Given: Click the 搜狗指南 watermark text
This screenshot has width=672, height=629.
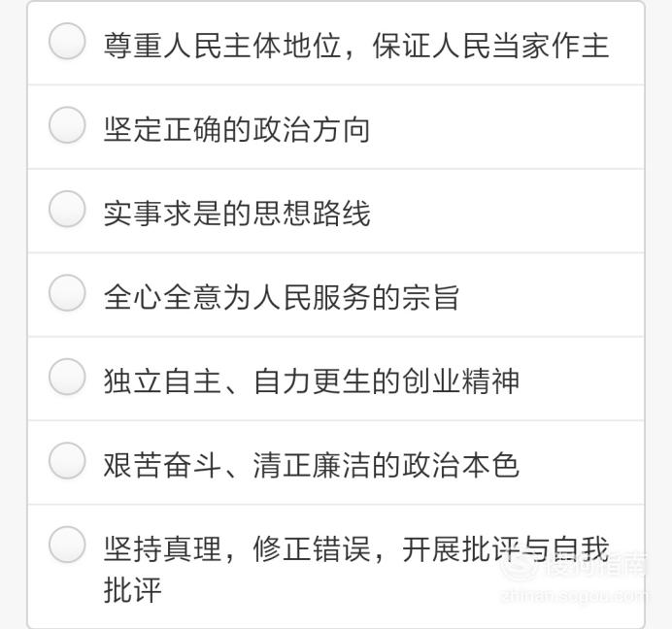Looking at the screenshot, I should [x=595, y=567].
